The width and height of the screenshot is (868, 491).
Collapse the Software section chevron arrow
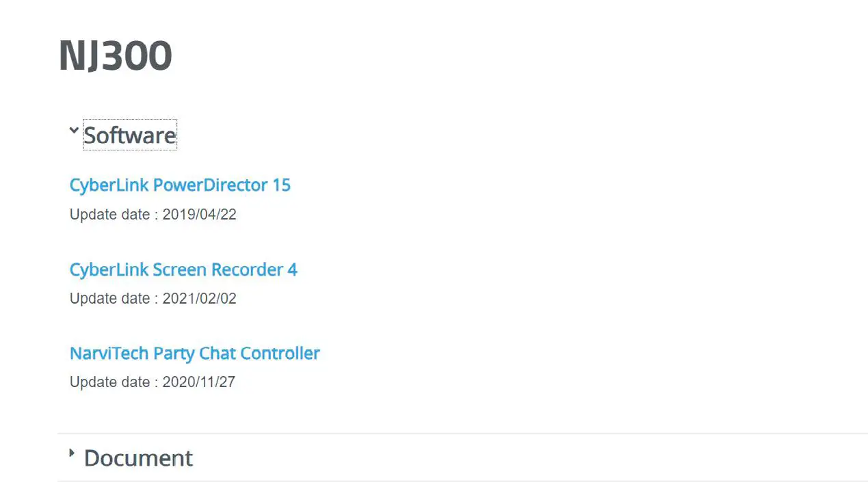[74, 129]
